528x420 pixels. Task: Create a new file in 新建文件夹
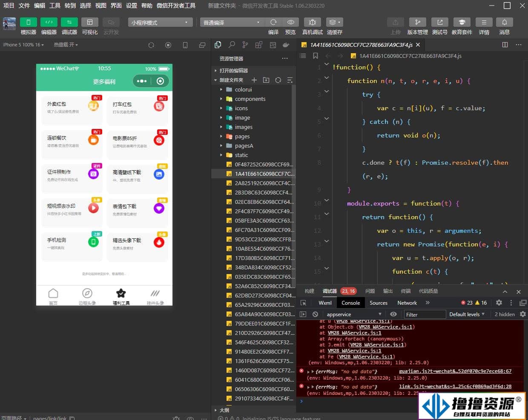point(254,80)
